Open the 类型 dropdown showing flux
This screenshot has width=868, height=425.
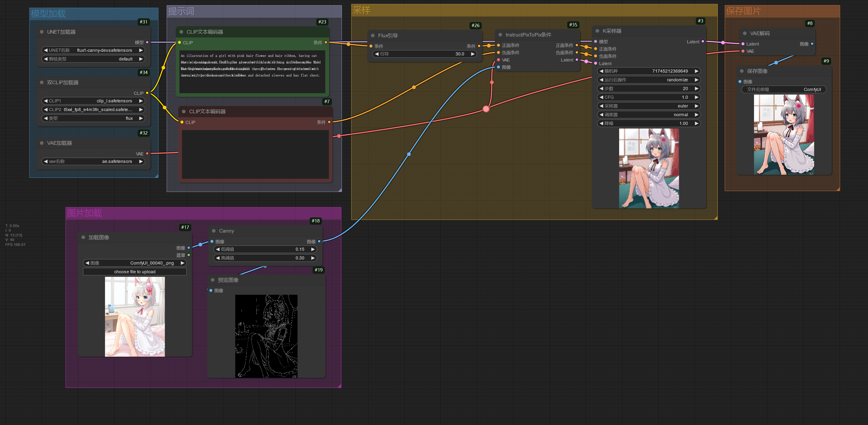click(x=93, y=118)
